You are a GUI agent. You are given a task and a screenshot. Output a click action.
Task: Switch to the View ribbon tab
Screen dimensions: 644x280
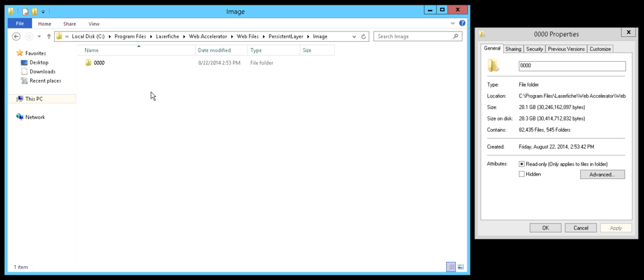pos(94,24)
